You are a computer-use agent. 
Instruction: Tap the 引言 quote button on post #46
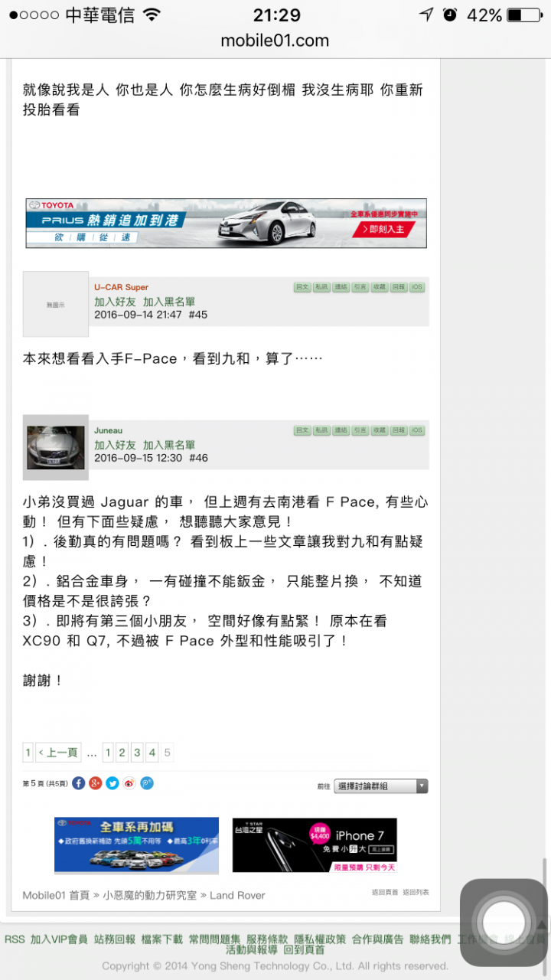360,430
